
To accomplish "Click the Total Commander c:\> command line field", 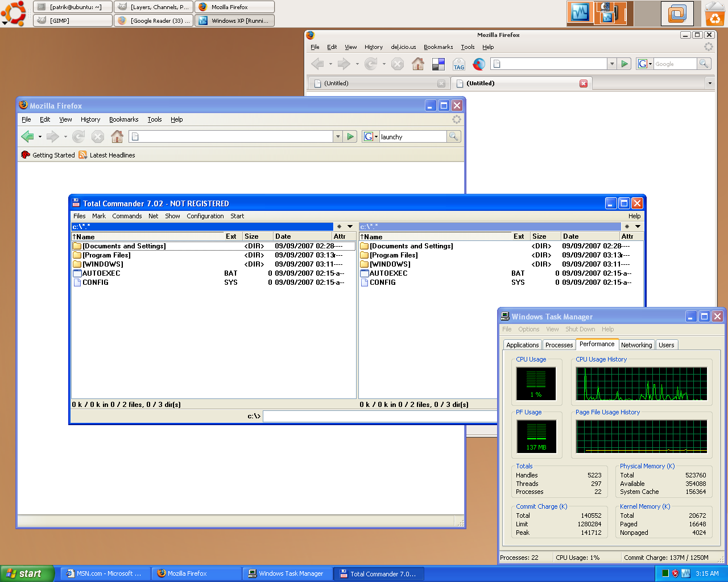I will (380, 417).
